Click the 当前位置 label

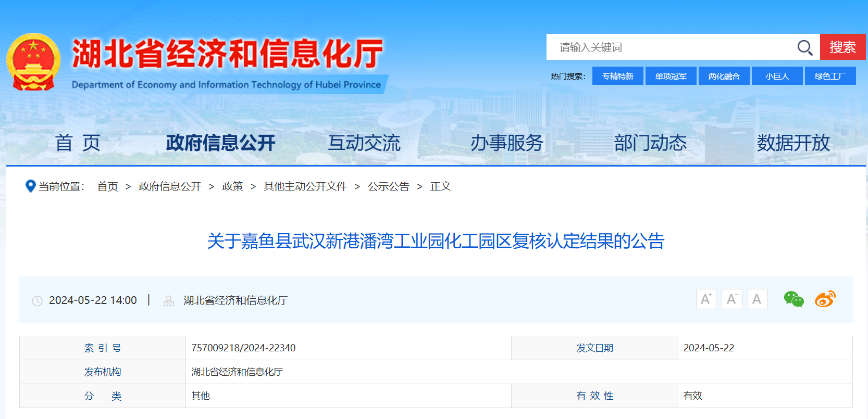pyautogui.click(x=61, y=186)
